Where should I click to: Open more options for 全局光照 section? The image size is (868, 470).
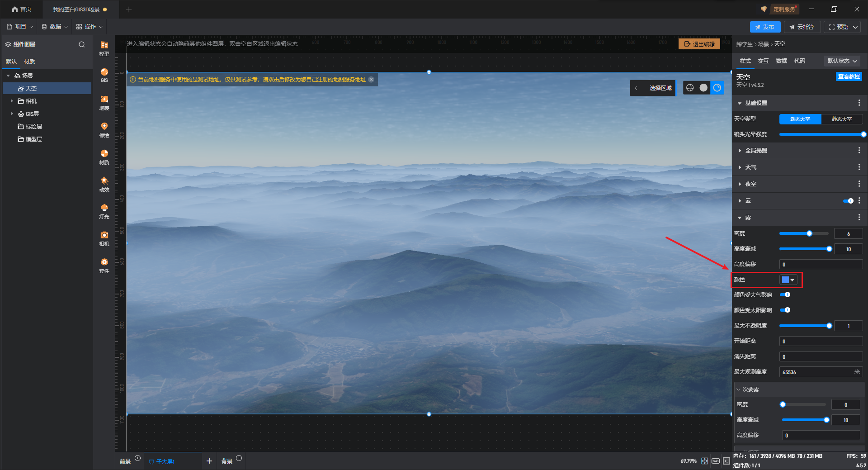(x=859, y=150)
